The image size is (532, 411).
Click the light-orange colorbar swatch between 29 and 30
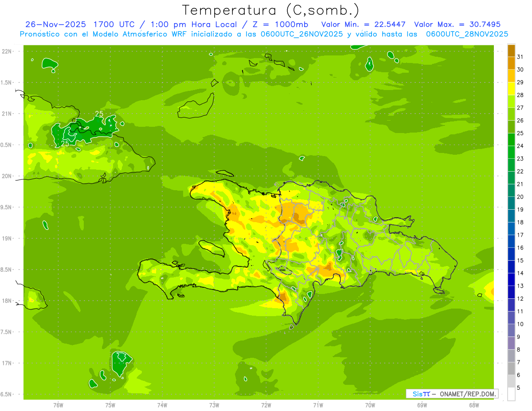(511, 76)
